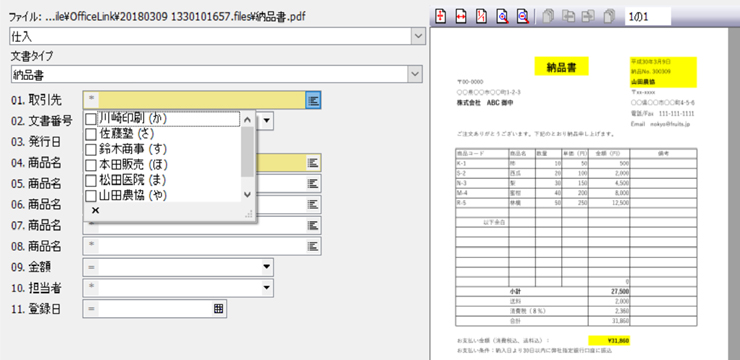Check 松田医院 (ま) checkbox
740x360 pixels.
(x=91, y=180)
